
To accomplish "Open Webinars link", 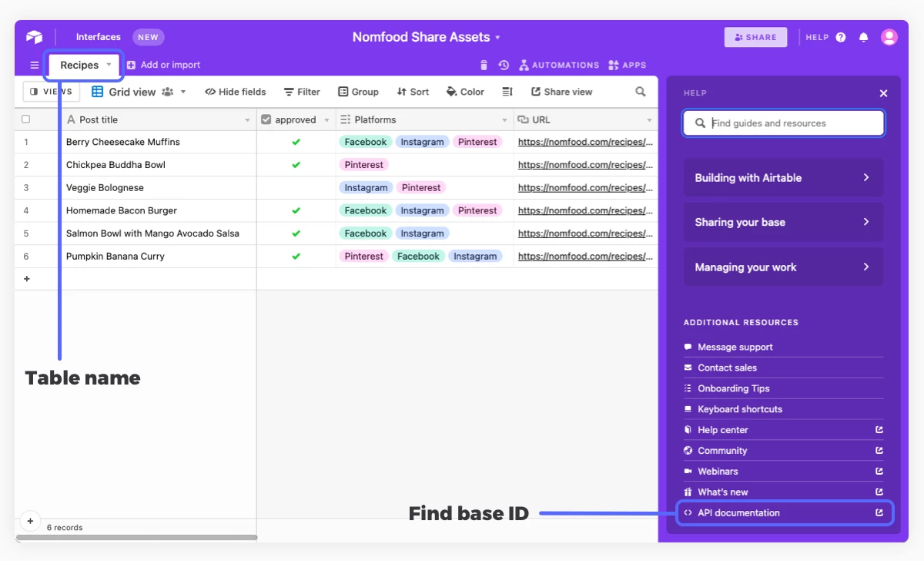I will tap(783, 471).
